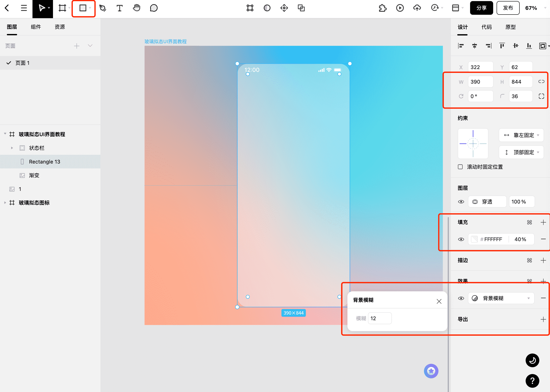Screen dimensions: 550x392
Task: Select the Hand pan tool
Action: pyautogui.click(x=137, y=8)
